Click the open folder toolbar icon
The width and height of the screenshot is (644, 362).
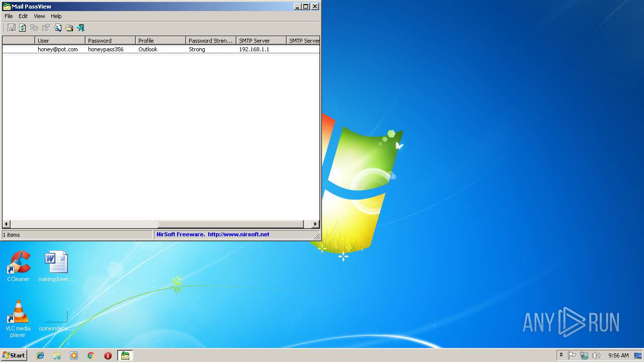point(69,28)
